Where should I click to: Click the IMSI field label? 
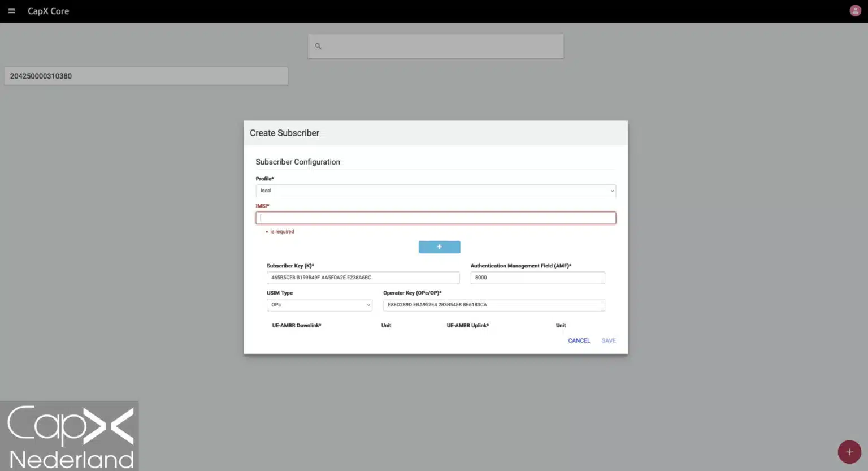click(262, 206)
